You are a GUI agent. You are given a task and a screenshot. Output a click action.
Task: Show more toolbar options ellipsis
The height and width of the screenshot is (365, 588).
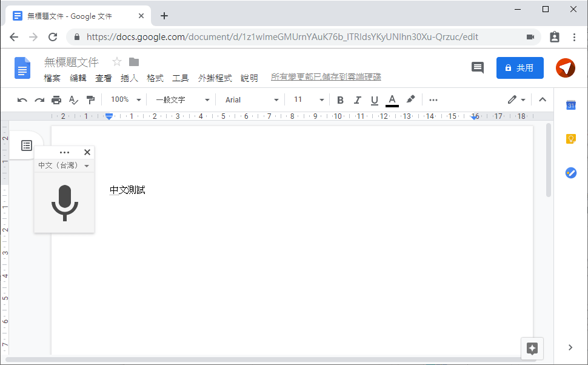click(x=433, y=100)
